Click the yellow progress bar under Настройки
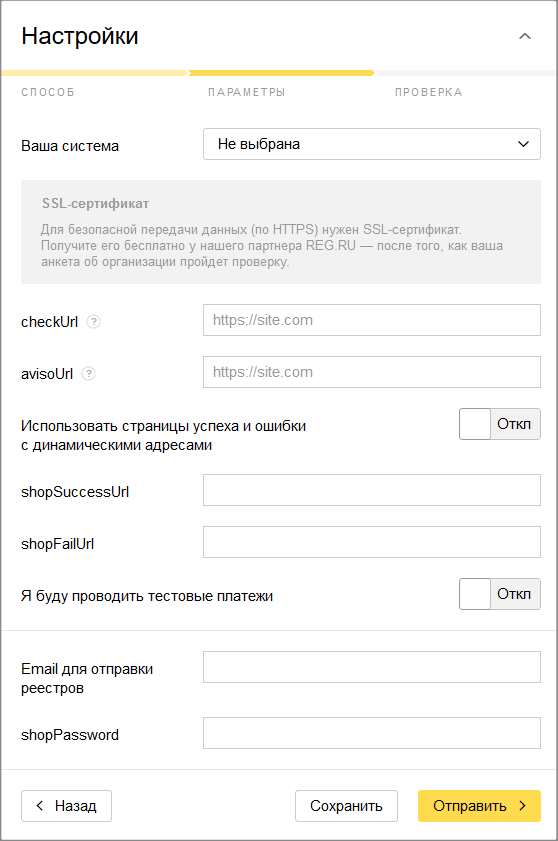This screenshot has width=558, height=841. pos(281,73)
